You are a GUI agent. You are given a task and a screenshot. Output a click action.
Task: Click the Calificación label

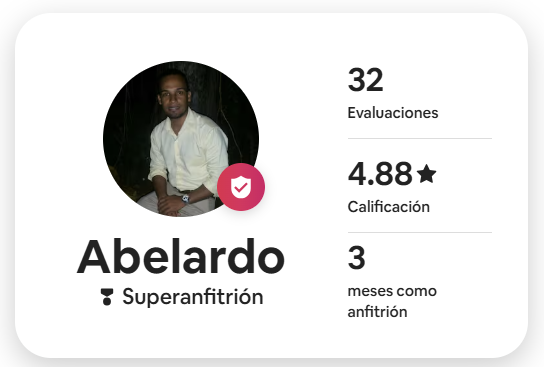coord(389,207)
